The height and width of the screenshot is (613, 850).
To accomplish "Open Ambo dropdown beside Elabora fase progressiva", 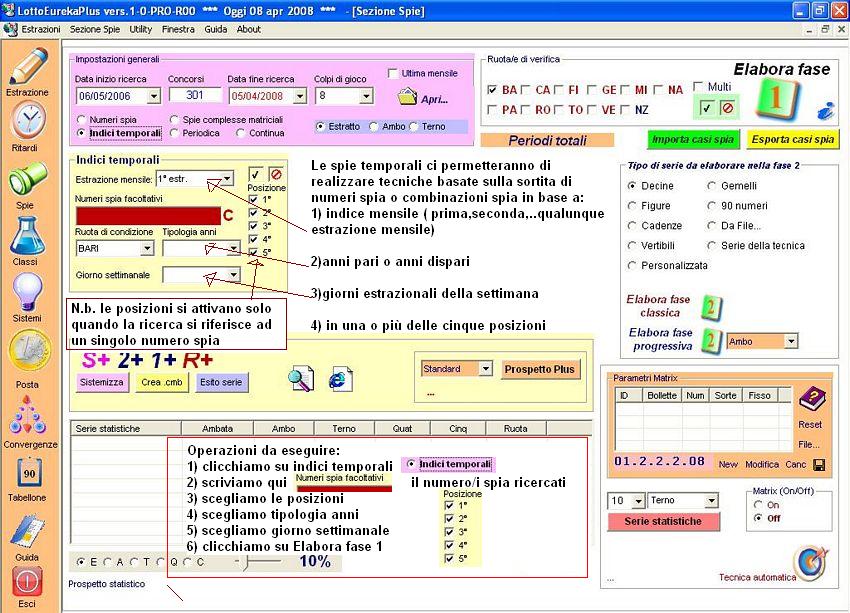I will [x=791, y=341].
